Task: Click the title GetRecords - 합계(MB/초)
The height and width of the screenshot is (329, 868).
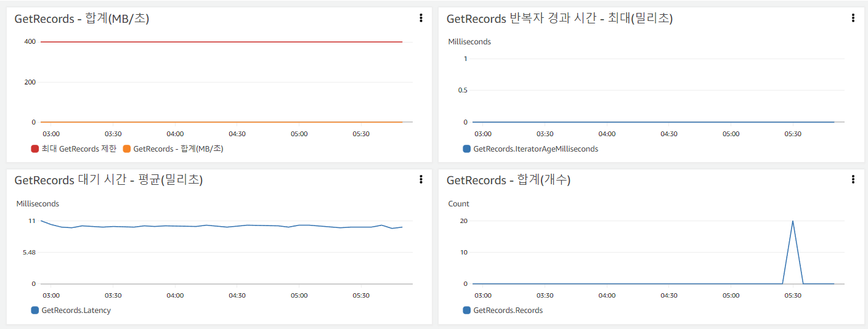Action: click(82, 19)
